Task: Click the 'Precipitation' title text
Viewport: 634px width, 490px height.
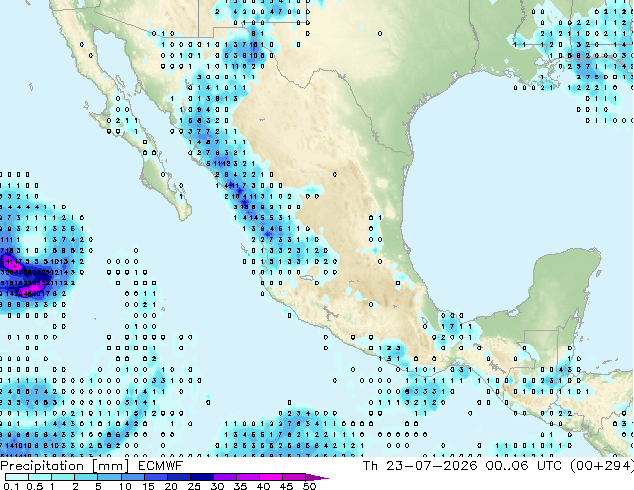Action: (42, 466)
